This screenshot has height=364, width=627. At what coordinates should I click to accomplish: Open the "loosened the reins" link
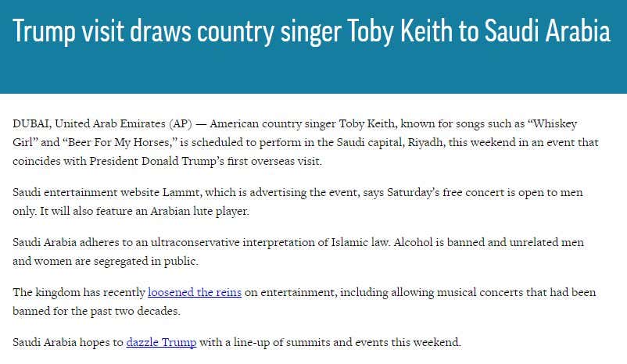(195, 292)
